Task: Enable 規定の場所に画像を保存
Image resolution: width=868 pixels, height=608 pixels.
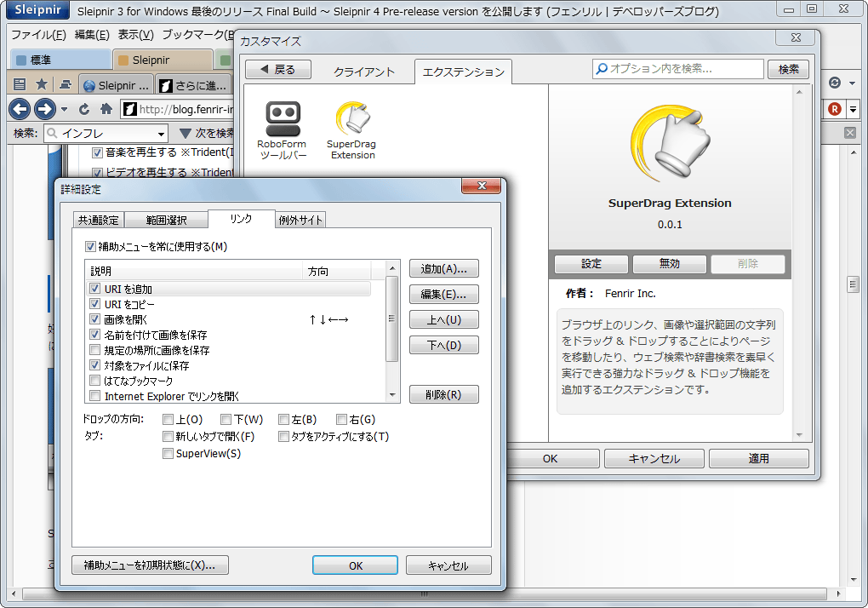Action: point(94,350)
